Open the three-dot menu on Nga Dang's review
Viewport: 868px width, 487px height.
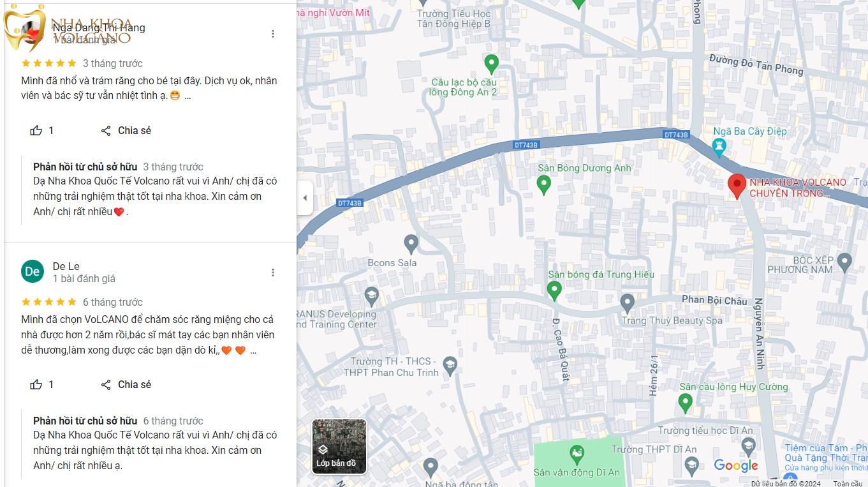[x=273, y=34]
